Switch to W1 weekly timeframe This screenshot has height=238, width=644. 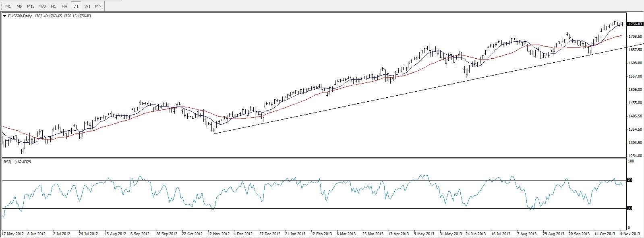point(87,6)
